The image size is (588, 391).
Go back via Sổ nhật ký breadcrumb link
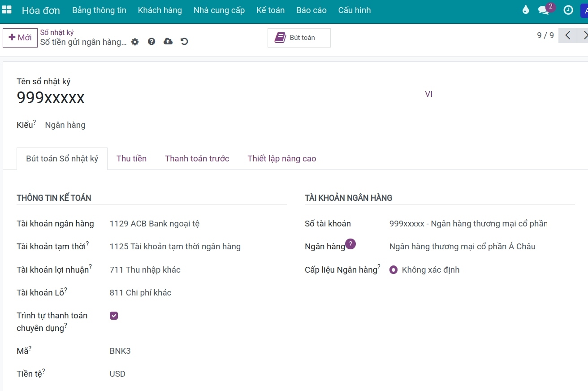(57, 32)
